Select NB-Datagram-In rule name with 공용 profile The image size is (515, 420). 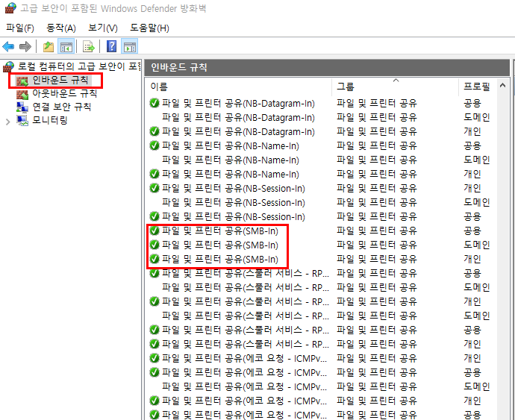click(x=238, y=104)
